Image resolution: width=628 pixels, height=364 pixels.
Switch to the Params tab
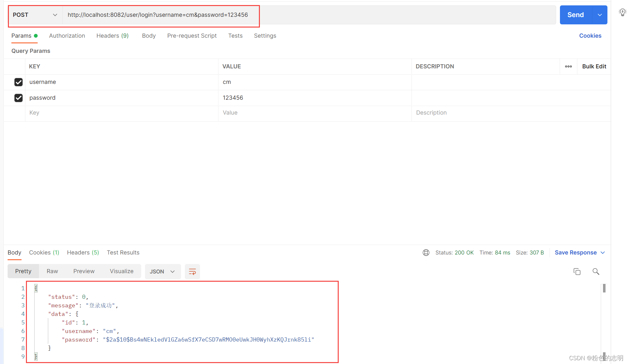(x=24, y=36)
